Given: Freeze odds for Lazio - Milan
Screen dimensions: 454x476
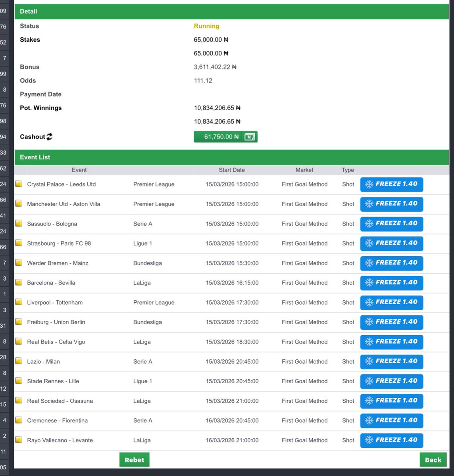Looking at the screenshot, I should 392,361.
